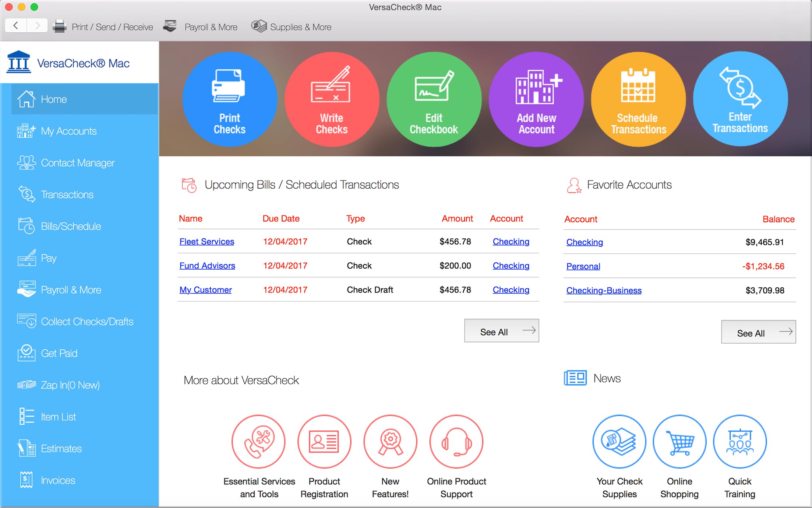Click Online Product Support
Viewport: 812px width, 508px height.
coord(456,442)
